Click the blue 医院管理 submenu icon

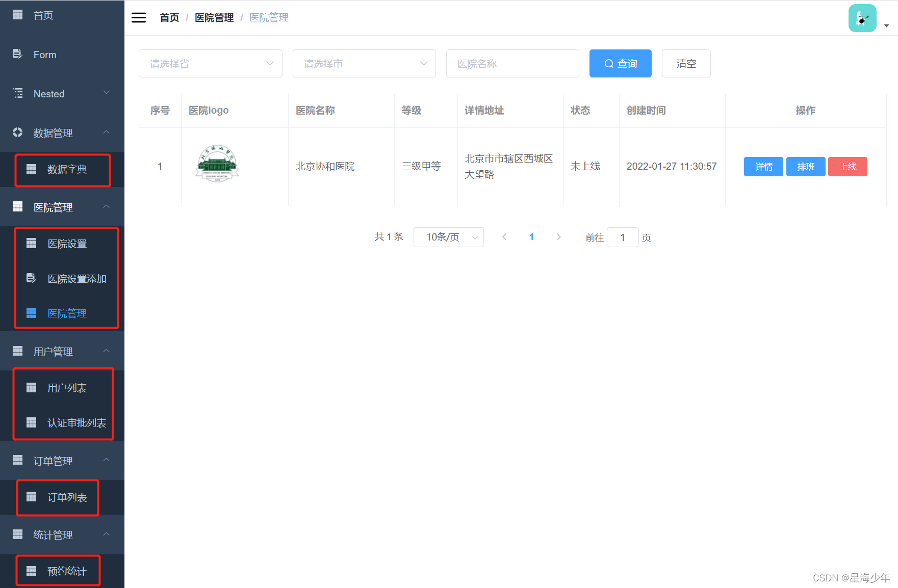[32, 313]
